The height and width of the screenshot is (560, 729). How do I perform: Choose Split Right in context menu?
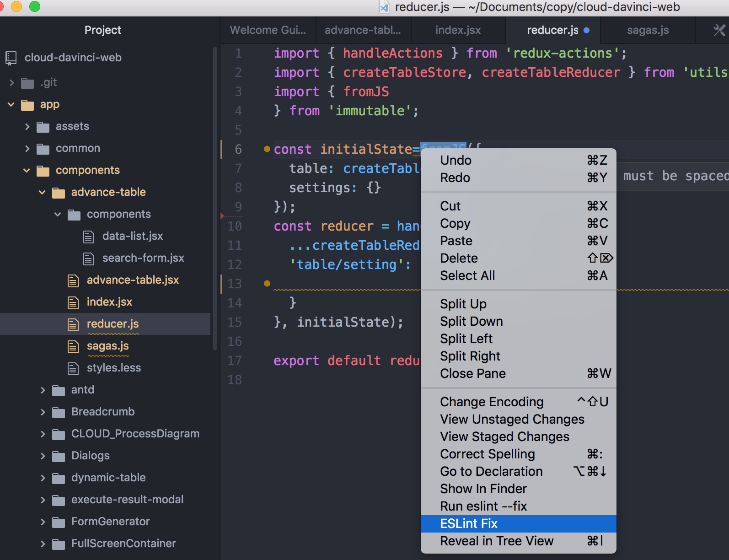(x=518, y=356)
